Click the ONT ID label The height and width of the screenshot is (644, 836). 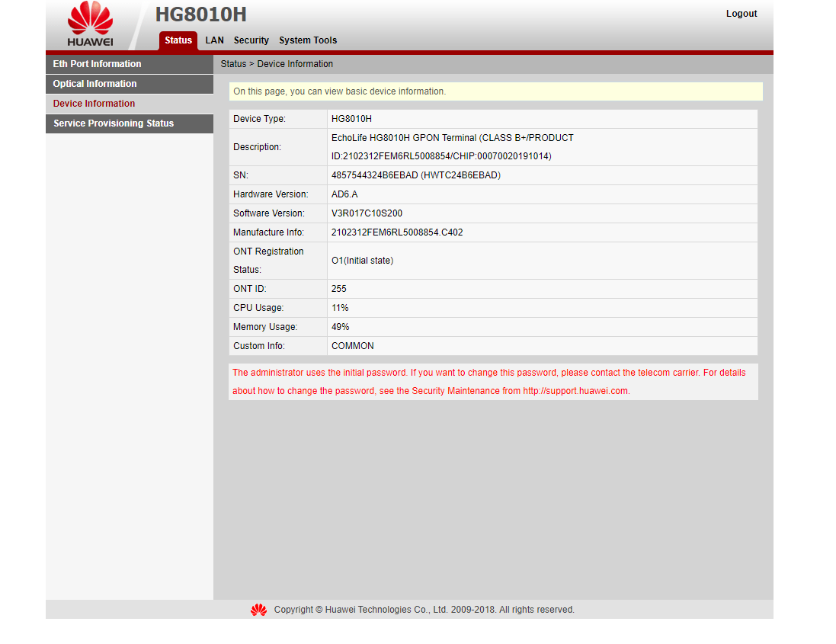click(249, 289)
